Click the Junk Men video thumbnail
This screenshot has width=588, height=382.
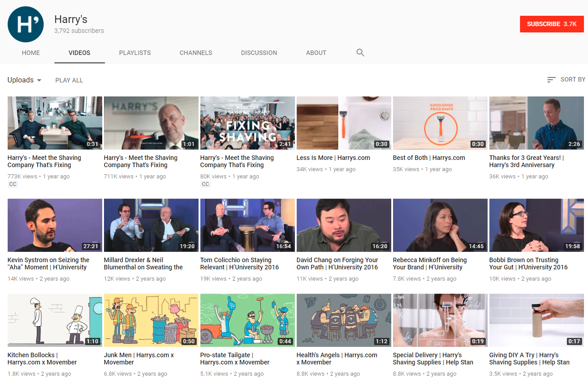151,320
